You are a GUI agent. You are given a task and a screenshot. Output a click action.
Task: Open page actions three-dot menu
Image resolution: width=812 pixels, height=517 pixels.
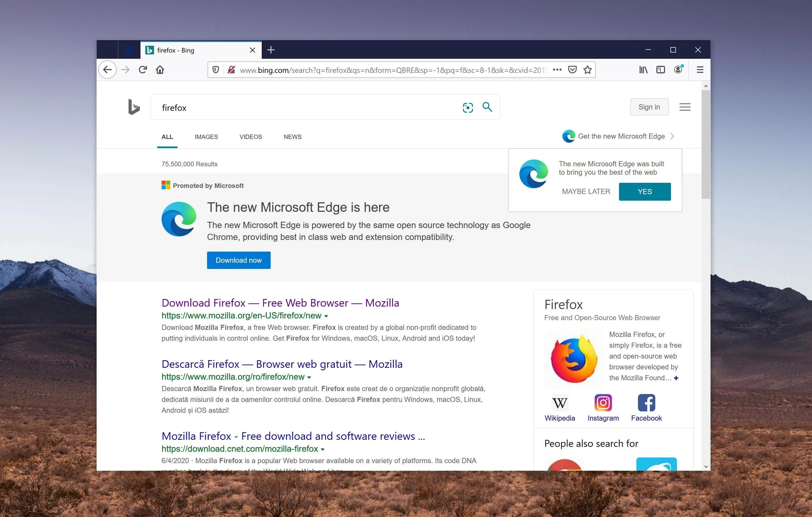click(557, 70)
